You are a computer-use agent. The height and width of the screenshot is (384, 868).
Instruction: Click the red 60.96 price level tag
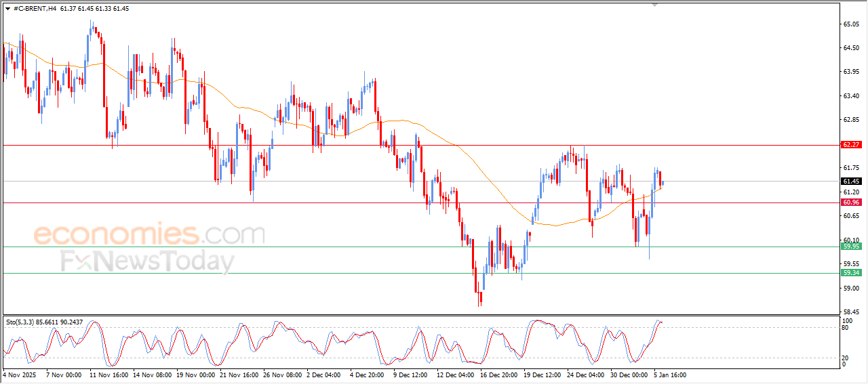point(851,202)
